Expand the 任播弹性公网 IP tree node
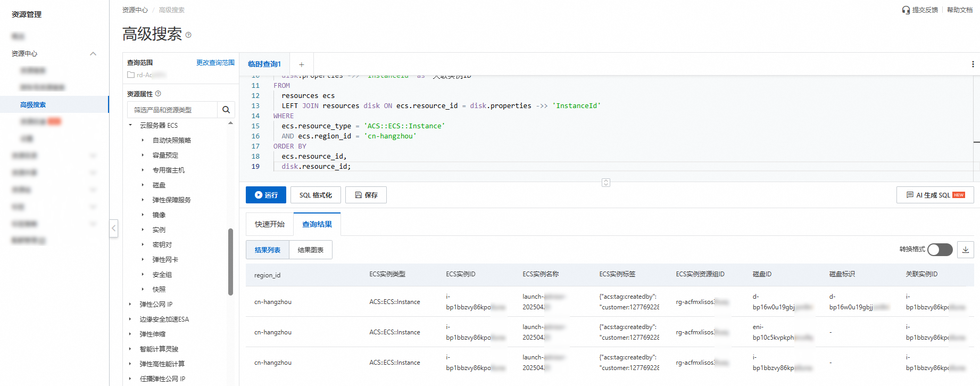The width and height of the screenshot is (980, 386). tap(130, 379)
